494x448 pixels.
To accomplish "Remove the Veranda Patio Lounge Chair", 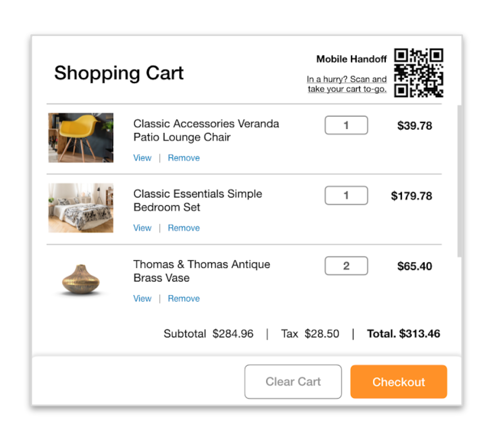I will pos(184,158).
